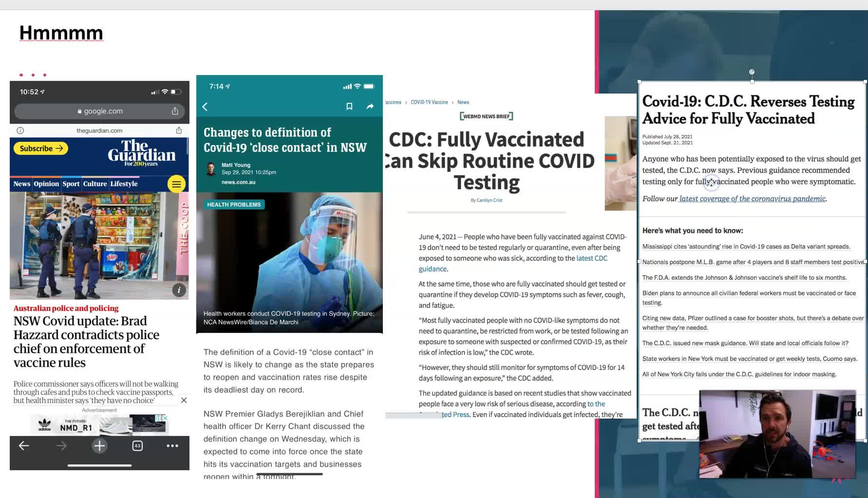Image resolution: width=868 pixels, height=498 pixels.
Task: Click the Australian police and policing link
Action: pos(66,308)
